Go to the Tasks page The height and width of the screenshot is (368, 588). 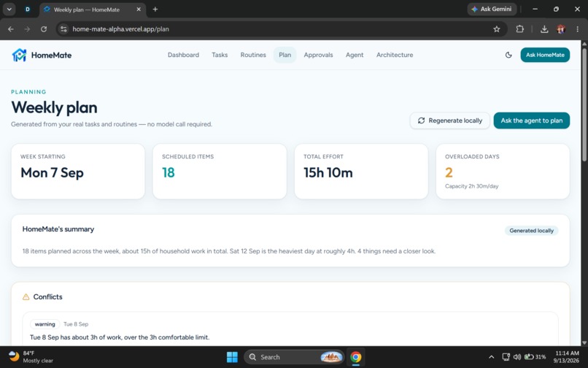pyautogui.click(x=220, y=55)
